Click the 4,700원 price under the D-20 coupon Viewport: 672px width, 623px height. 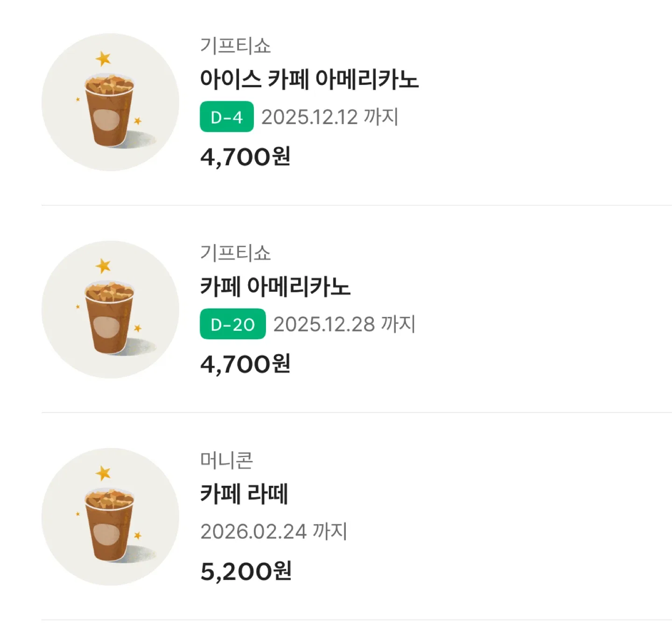point(245,364)
